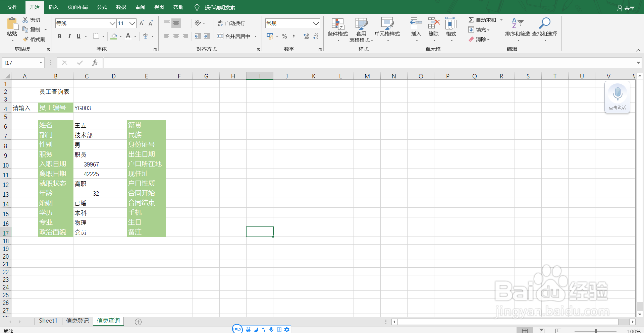Switch to the Page Layout (页面布局) tab
This screenshot has width=644, height=333.
[78, 7]
